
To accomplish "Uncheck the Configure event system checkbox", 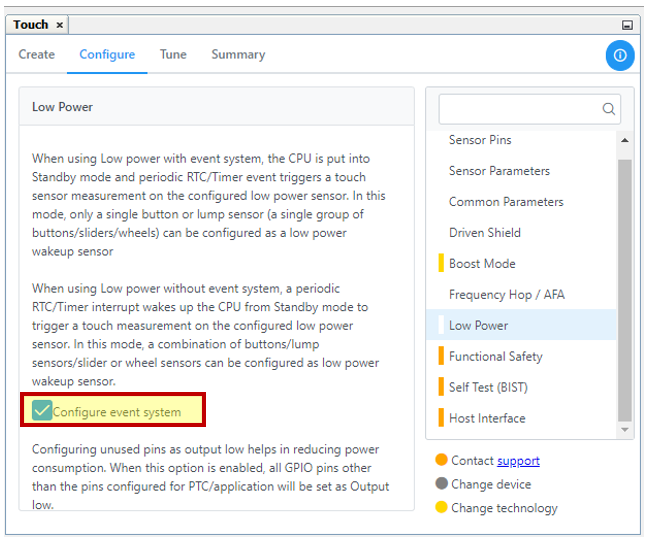I will 42,411.
